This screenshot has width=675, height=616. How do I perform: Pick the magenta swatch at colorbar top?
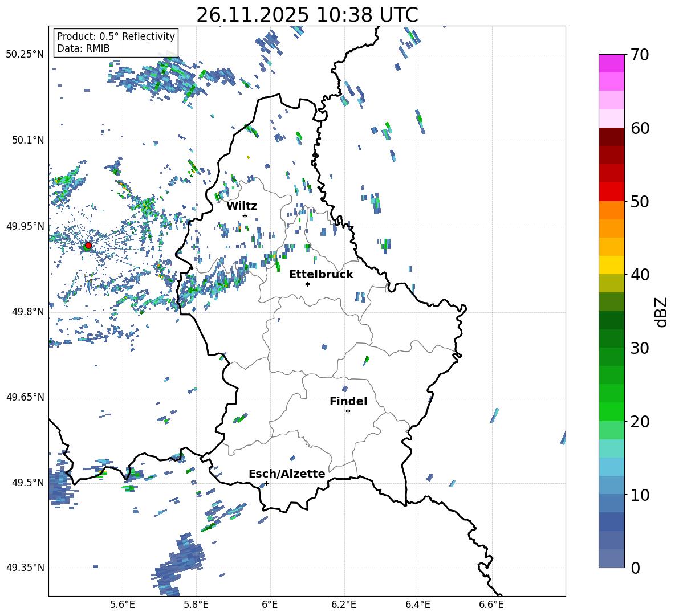[x=611, y=63]
